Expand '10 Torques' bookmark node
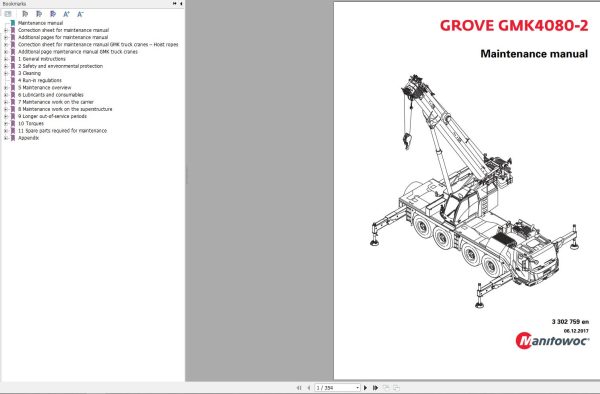This screenshot has height=394, width=600. coord(6,124)
